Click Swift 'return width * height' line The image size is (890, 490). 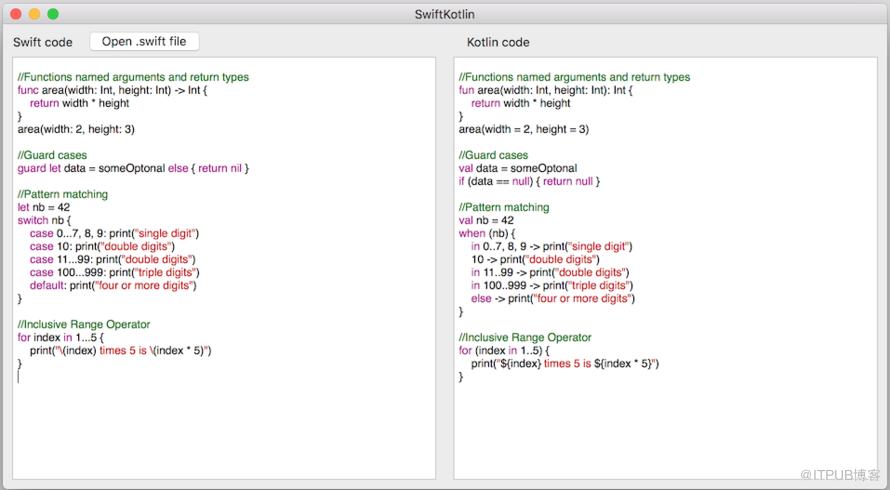tap(79, 103)
